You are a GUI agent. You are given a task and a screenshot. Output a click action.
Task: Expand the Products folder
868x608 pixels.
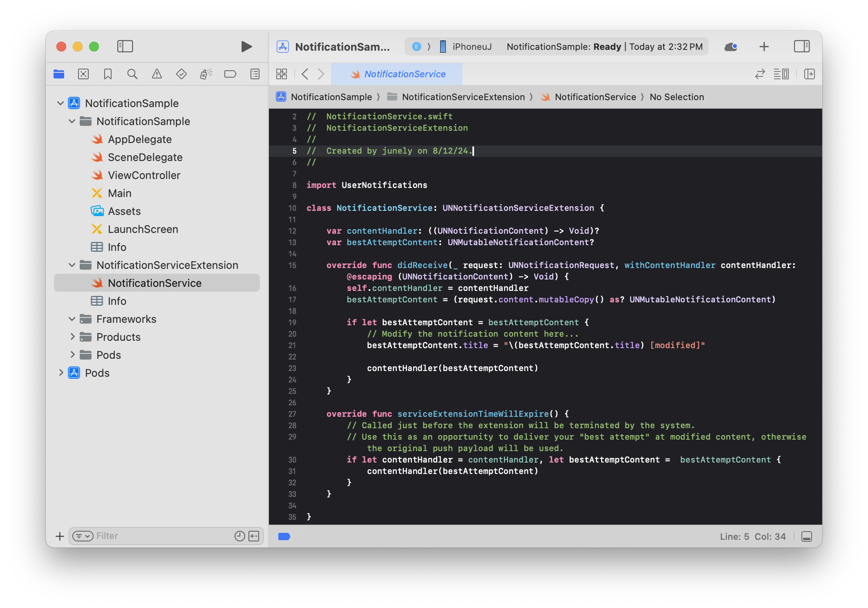coord(72,337)
